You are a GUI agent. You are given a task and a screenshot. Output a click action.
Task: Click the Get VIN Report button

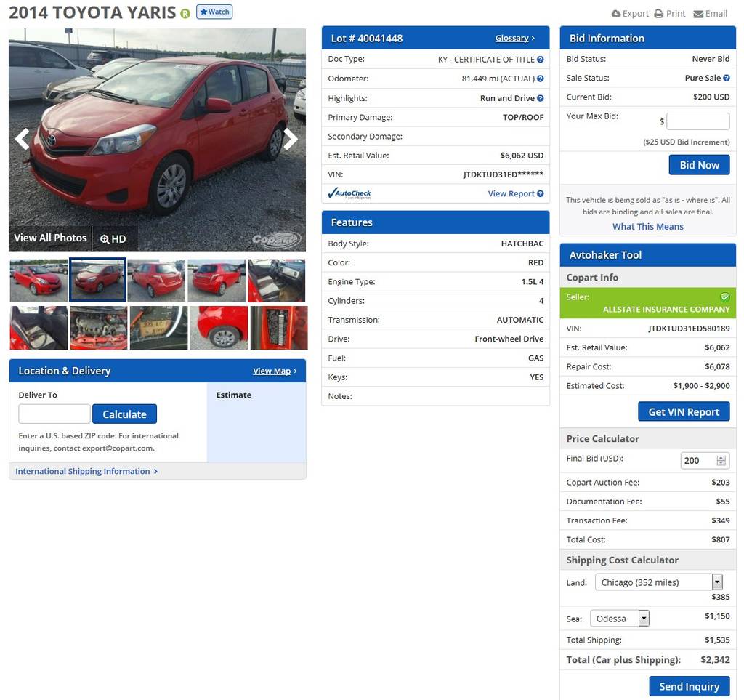pyautogui.click(x=684, y=412)
